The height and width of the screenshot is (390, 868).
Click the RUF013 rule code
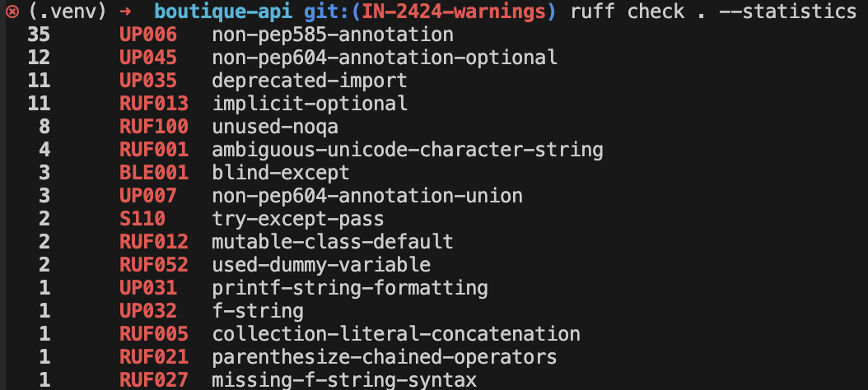click(x=153, y=104)
